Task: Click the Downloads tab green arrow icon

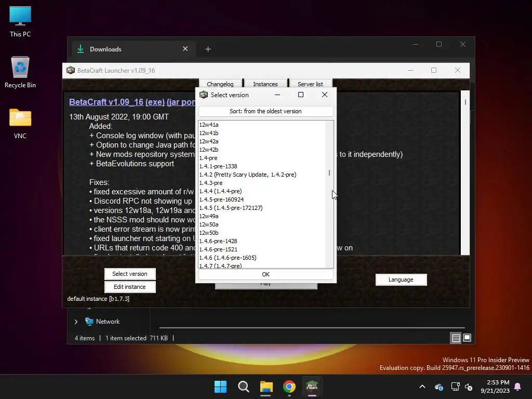Action: point(81,49)
